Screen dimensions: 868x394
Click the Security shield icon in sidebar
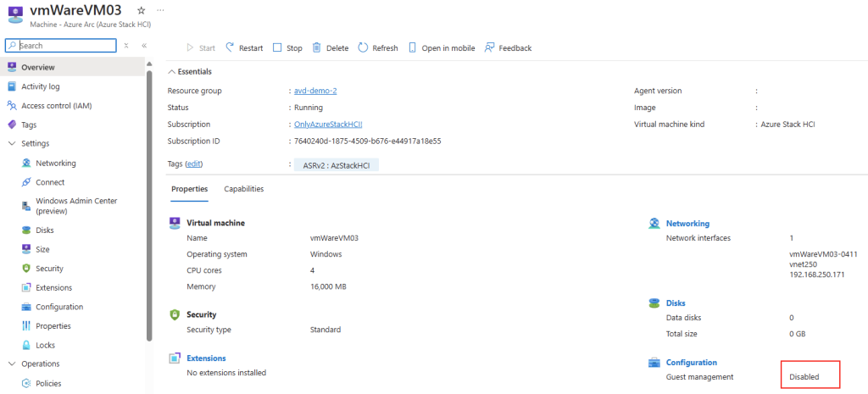point(26,269)
